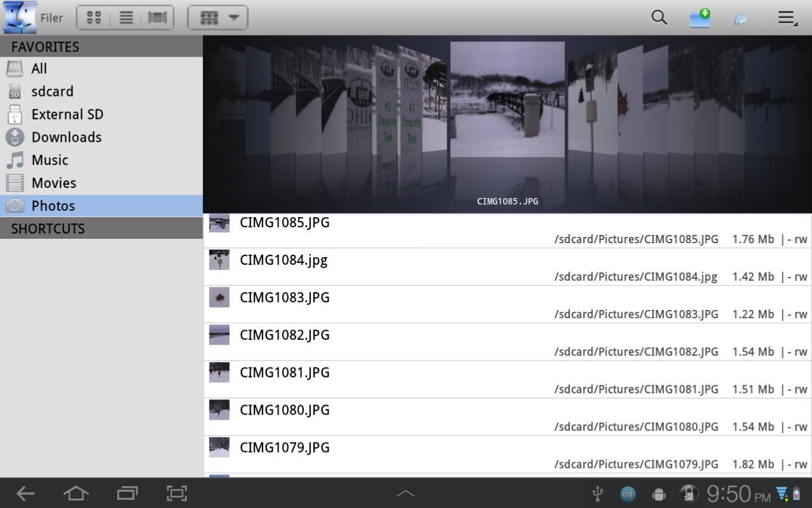
Task: Switch to grid view mode
Action: pos(94,17)
